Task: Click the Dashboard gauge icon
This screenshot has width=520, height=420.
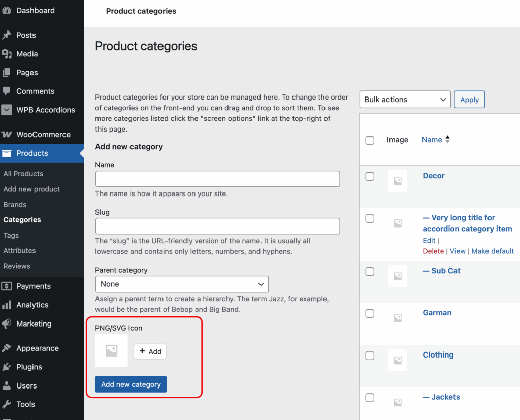Action: (x=7, y=10)
